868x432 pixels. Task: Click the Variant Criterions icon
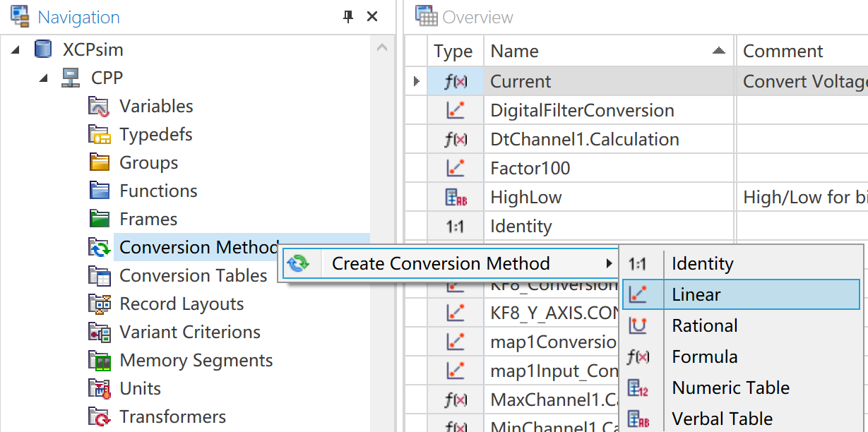tap(100, 332)
